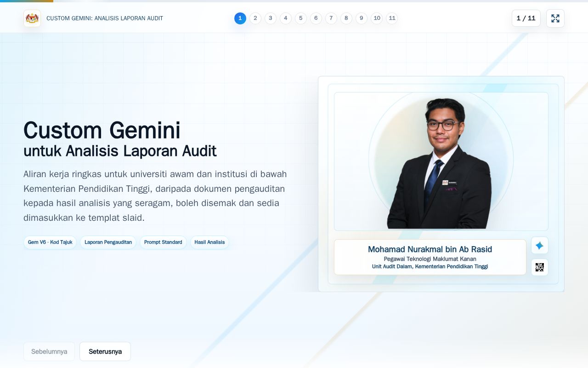
Task: Jump to slide 10
Action: 377,18
